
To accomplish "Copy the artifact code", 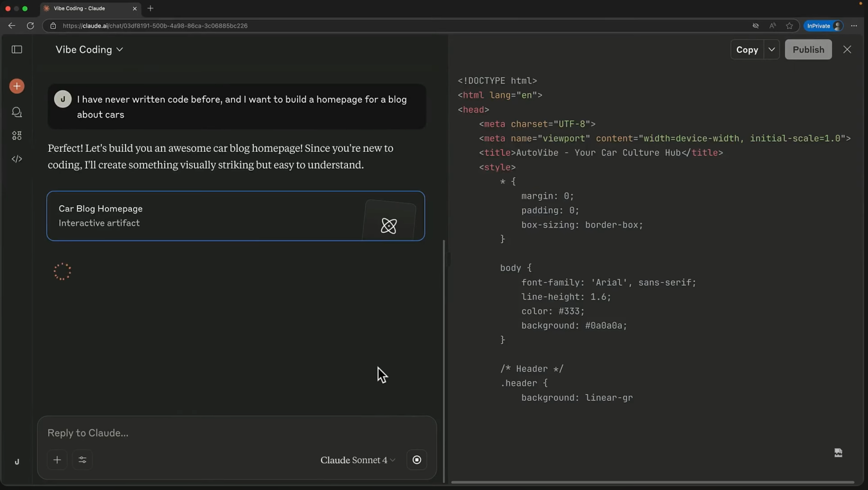I will point(747,50).
